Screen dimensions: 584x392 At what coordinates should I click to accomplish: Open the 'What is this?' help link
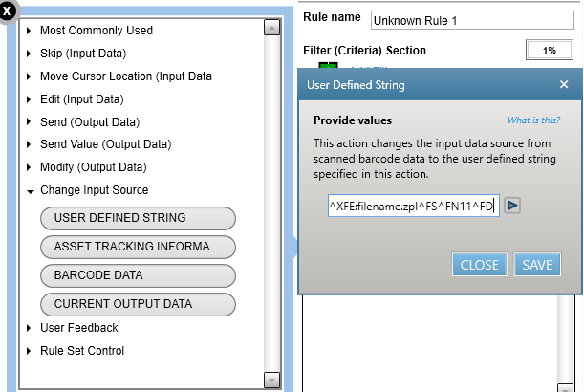[533, 120]
